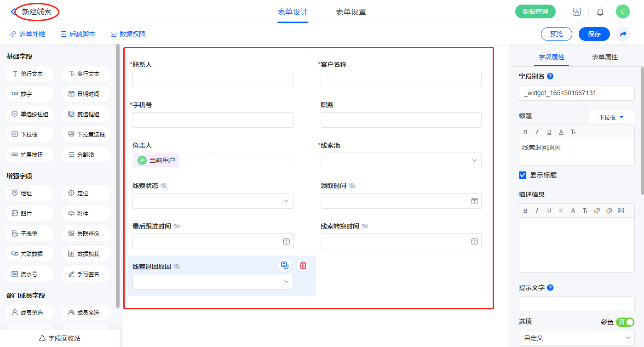Copy the 线索退回原因 field using duplicate icon

(285, 265)
